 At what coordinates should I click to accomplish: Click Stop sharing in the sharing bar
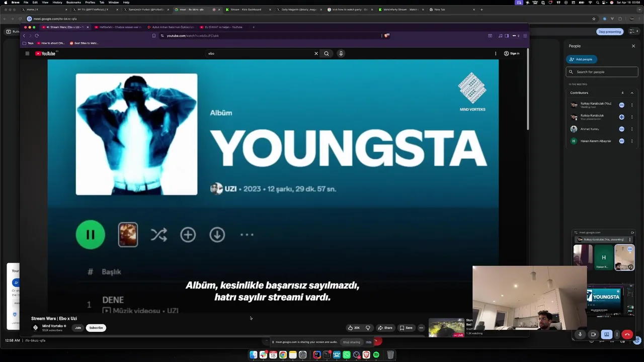352,342
